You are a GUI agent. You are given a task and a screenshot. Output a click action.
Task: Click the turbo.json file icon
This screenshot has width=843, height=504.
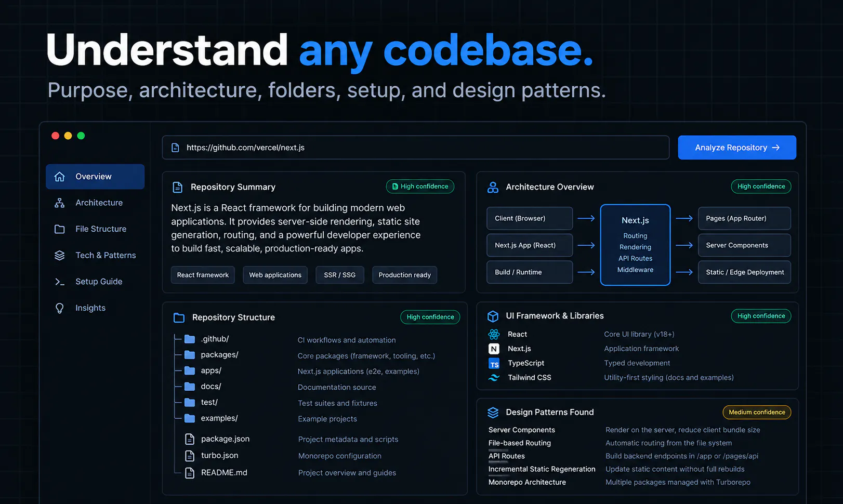(x=190, y=456)
